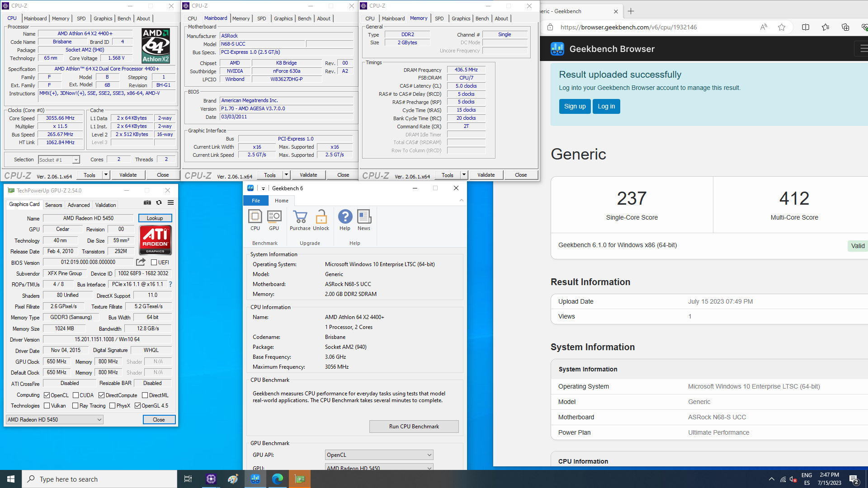This screenshot has height=488, width=868.
Task: Open AMD Radeon HD 5450 card selector in GPU-Z
Action: (54, 420)
